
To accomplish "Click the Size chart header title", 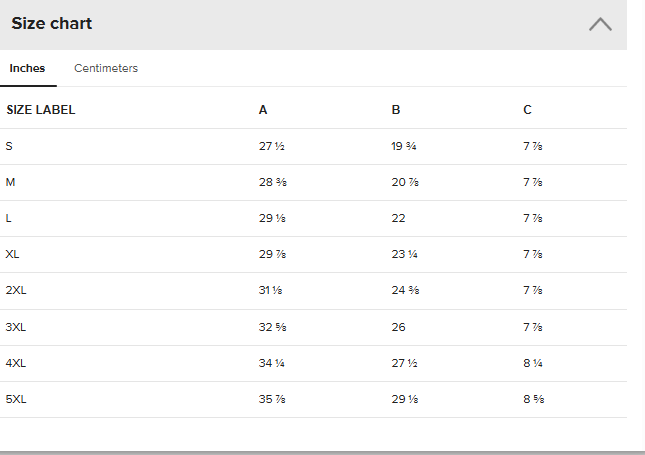I will [x=52, y=23].
